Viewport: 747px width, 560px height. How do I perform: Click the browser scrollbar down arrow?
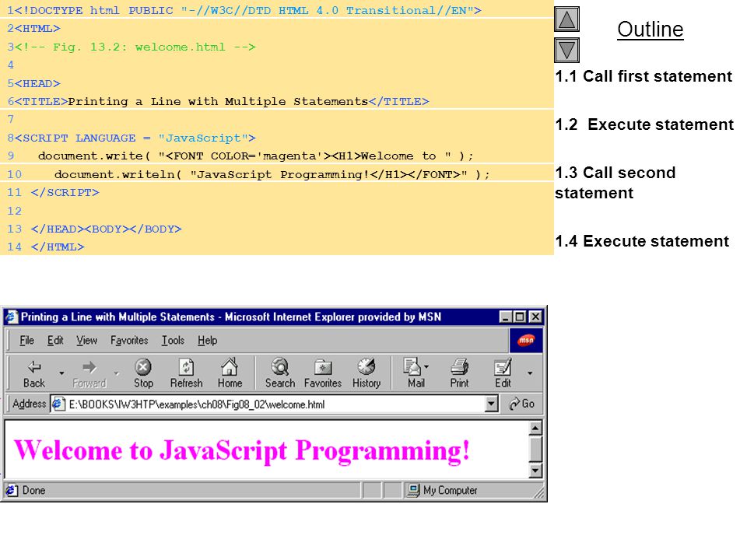[x=535, y=471]
